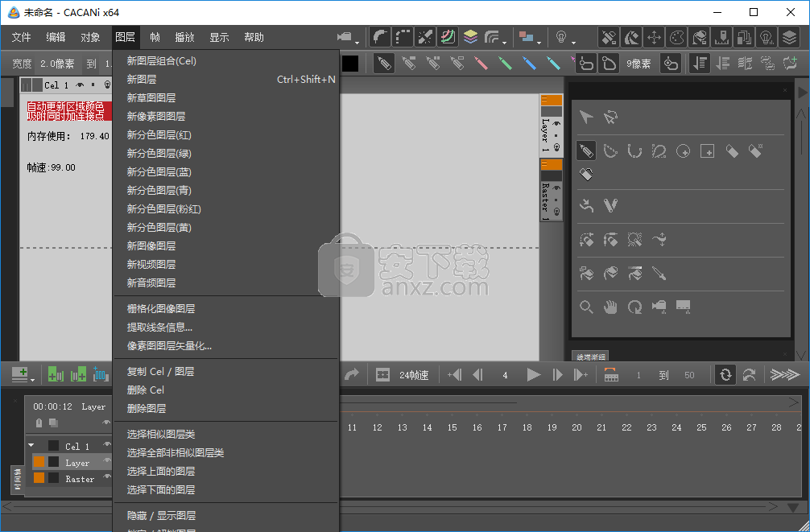This screenshot has height=532, width=810.
Task: Click the 线端渐细 panel button
Action: (x=590, y=357)
